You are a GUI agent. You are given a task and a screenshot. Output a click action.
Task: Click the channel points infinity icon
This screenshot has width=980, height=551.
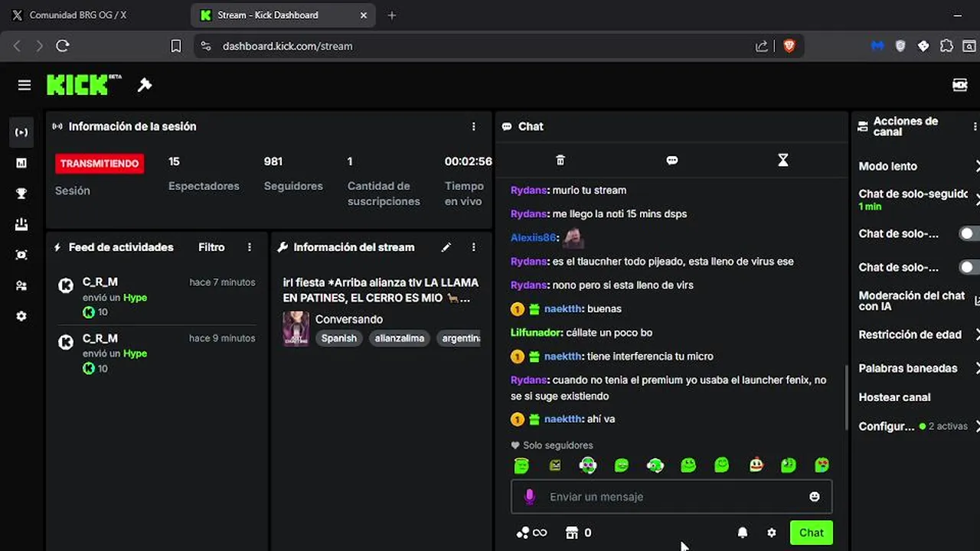(531, 533)
